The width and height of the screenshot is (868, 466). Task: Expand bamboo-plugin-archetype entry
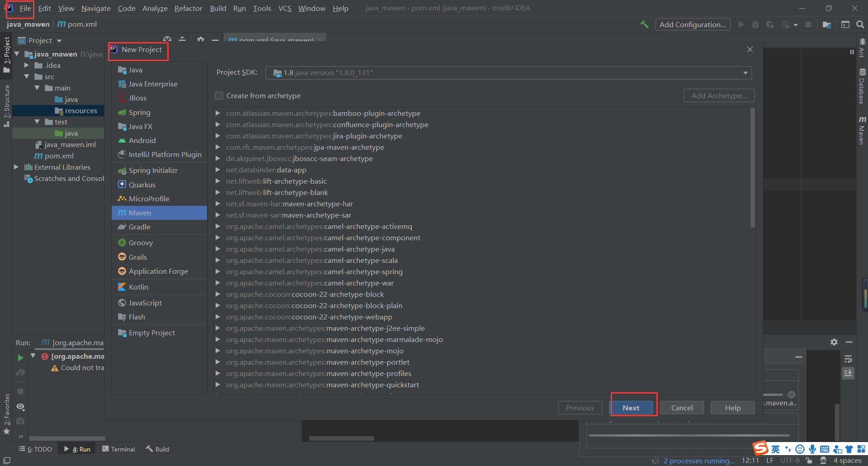point(217,113)
